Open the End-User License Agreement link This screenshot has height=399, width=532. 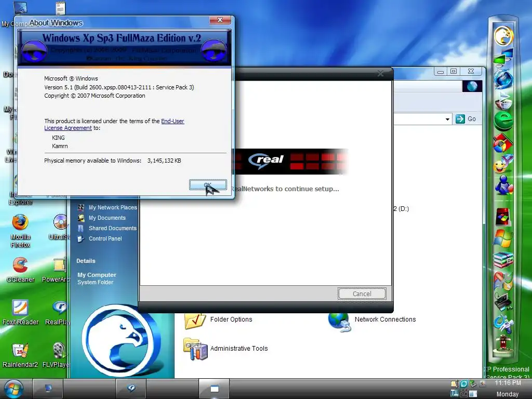point(114,125)
